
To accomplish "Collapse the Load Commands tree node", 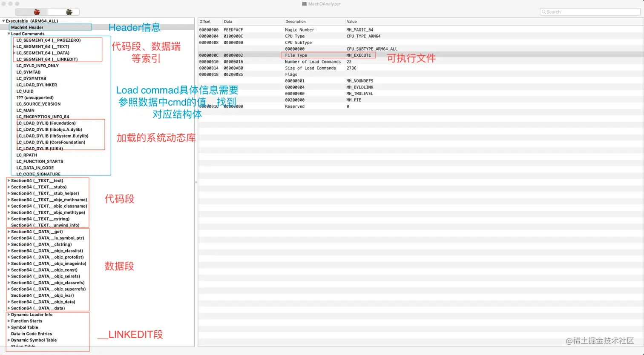I will click(x=9, y=34).
